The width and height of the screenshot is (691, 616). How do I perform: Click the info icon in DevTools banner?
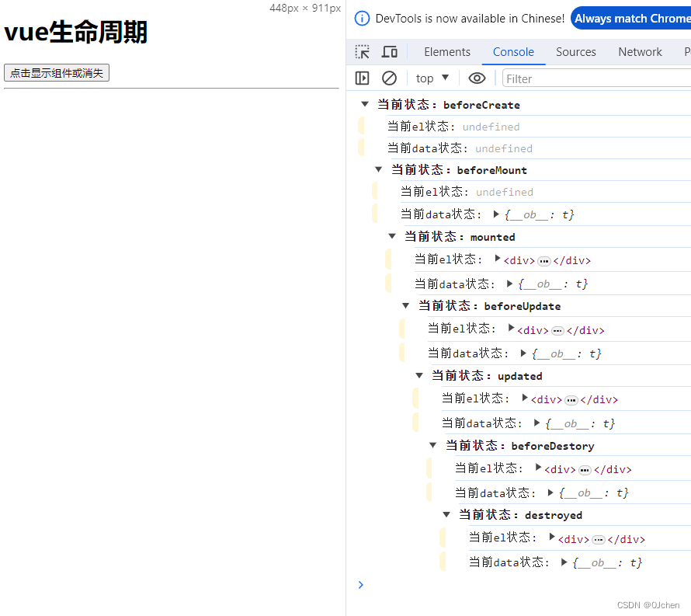[362, 19]
